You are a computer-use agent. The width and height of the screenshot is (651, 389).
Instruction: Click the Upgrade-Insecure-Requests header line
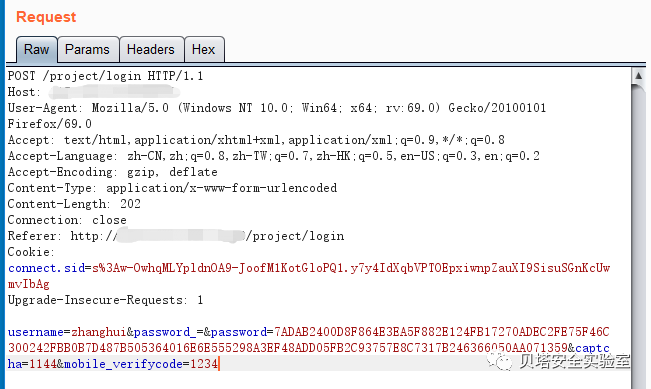[x=105, y=300]
